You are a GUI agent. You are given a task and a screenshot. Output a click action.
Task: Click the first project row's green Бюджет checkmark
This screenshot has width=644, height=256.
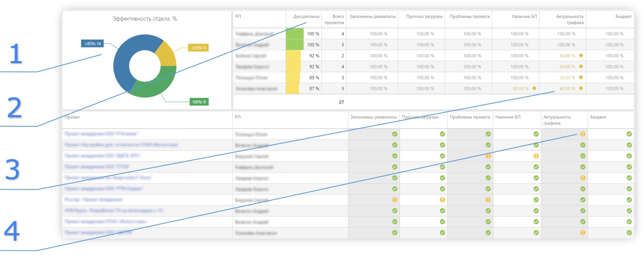pos(629,134)
